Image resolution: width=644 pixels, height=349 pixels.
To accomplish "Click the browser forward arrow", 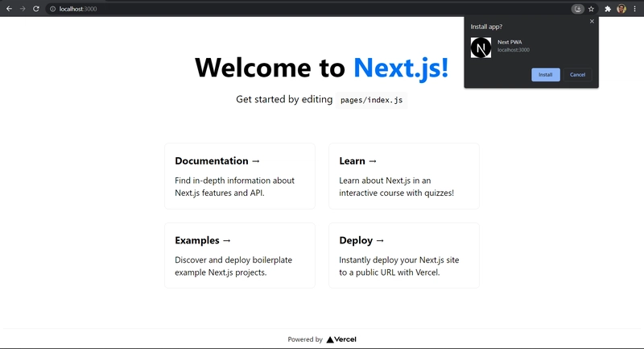I will 23,9.
